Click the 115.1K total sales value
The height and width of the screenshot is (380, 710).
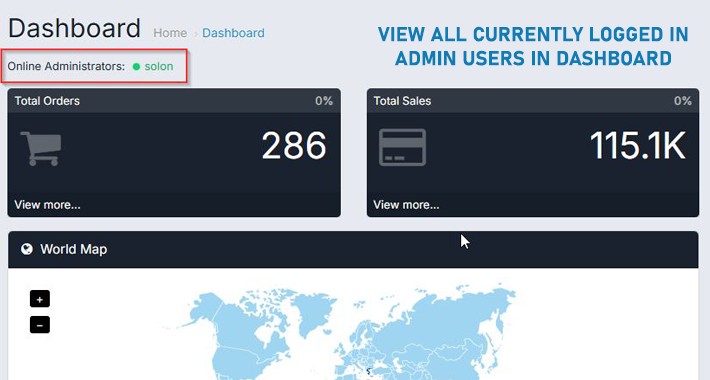(638, 146)
